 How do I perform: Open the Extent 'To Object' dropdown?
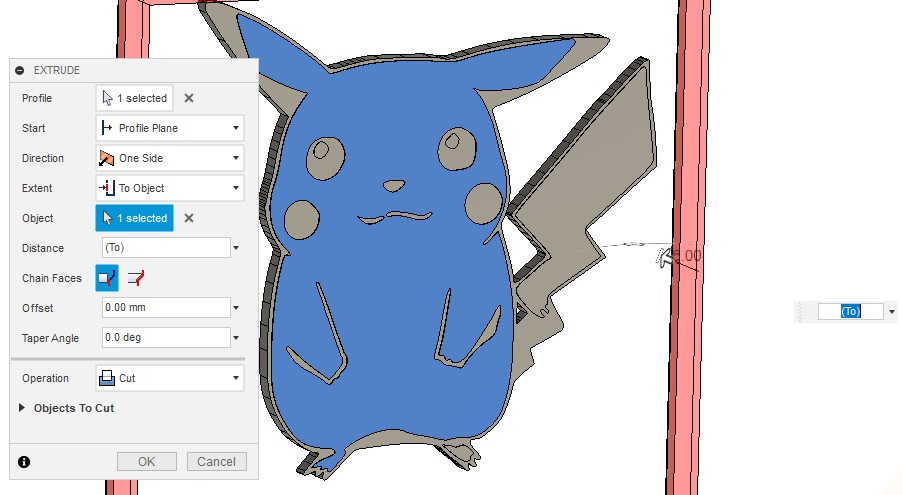click(169, 188)
